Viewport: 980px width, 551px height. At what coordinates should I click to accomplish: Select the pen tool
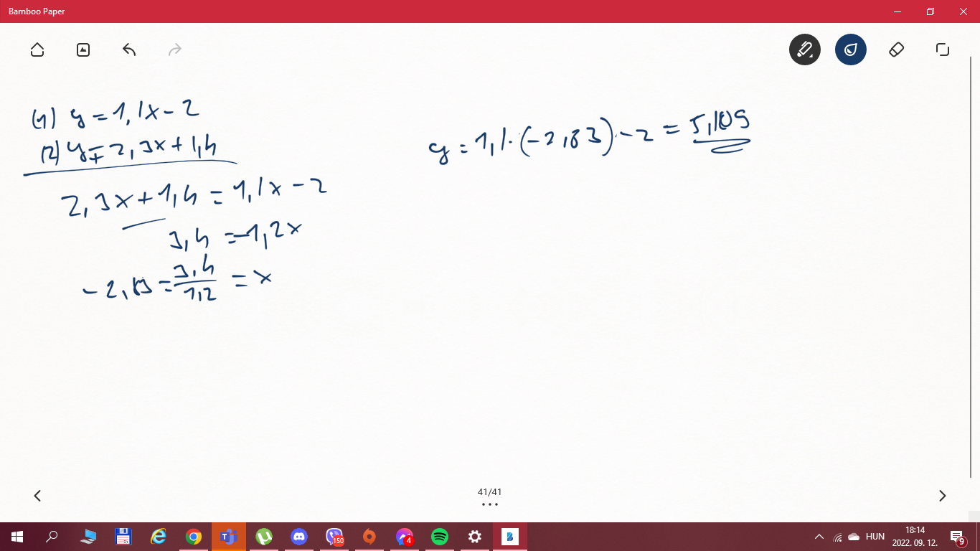tap(805, 50)
